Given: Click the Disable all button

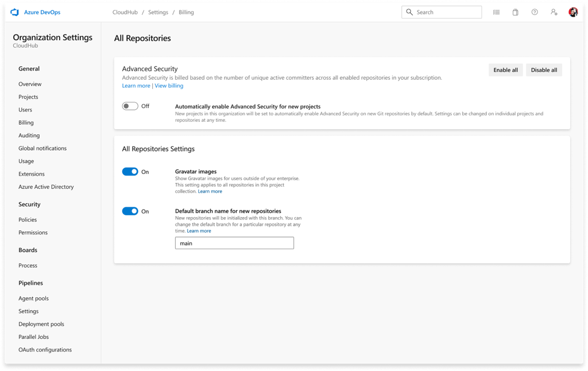Looking at the screenshot, I should pyautogui.click(x=544, y=69).
